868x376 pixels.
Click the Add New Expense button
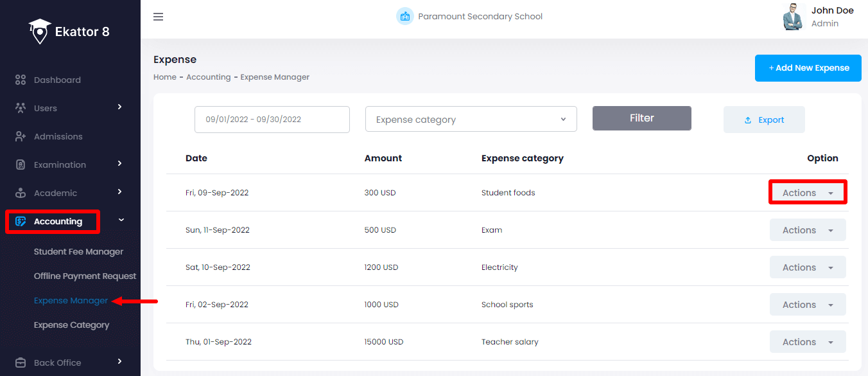[808, 68]
